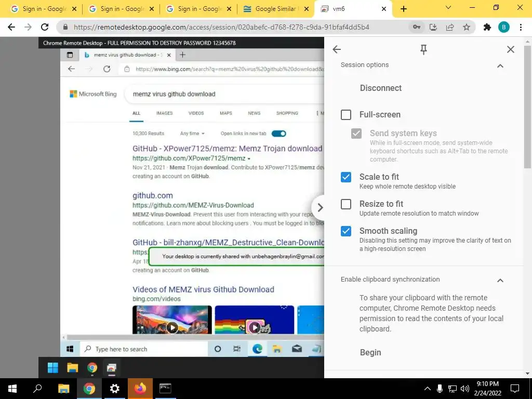The width and height of the screenshot is (532, 399).
Task: Open Command Prompt on host taskbar
Action: (165, 389)
